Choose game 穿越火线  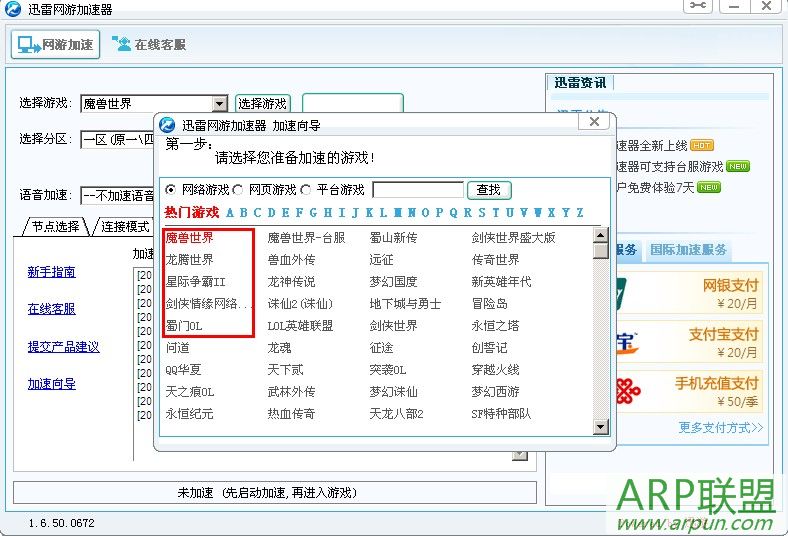pos(496,370)
